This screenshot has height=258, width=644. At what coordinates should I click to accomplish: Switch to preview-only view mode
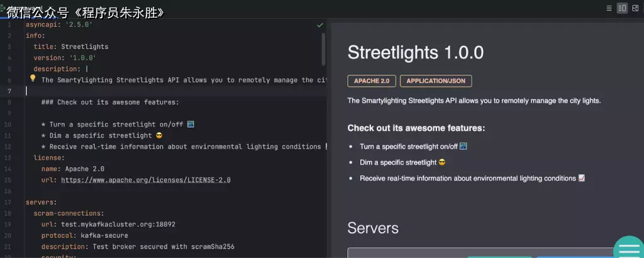pos(635,8)
